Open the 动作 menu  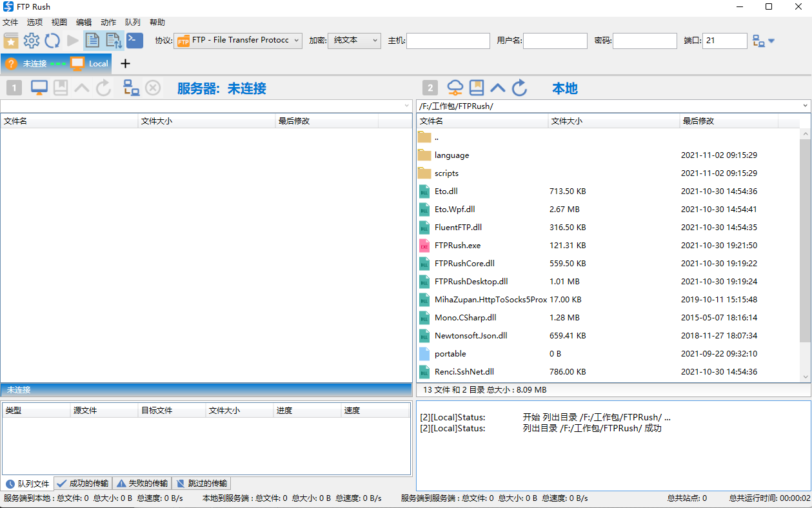(x=108, y=22)
